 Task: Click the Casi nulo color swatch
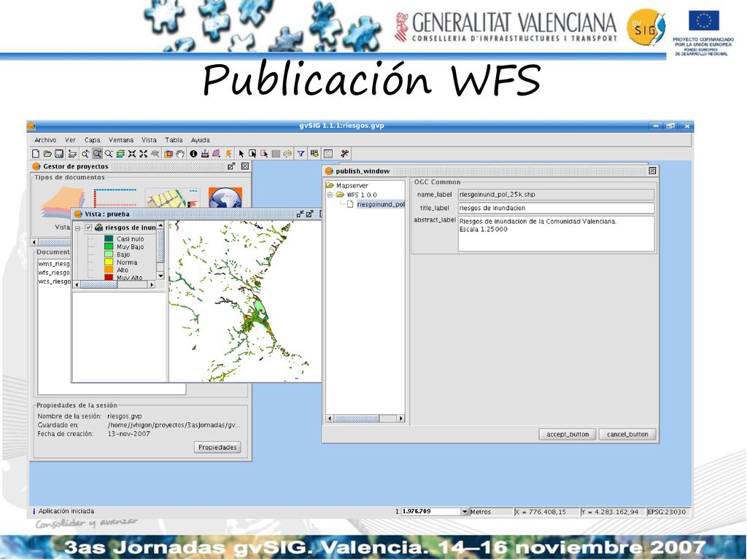click(109, 239)
